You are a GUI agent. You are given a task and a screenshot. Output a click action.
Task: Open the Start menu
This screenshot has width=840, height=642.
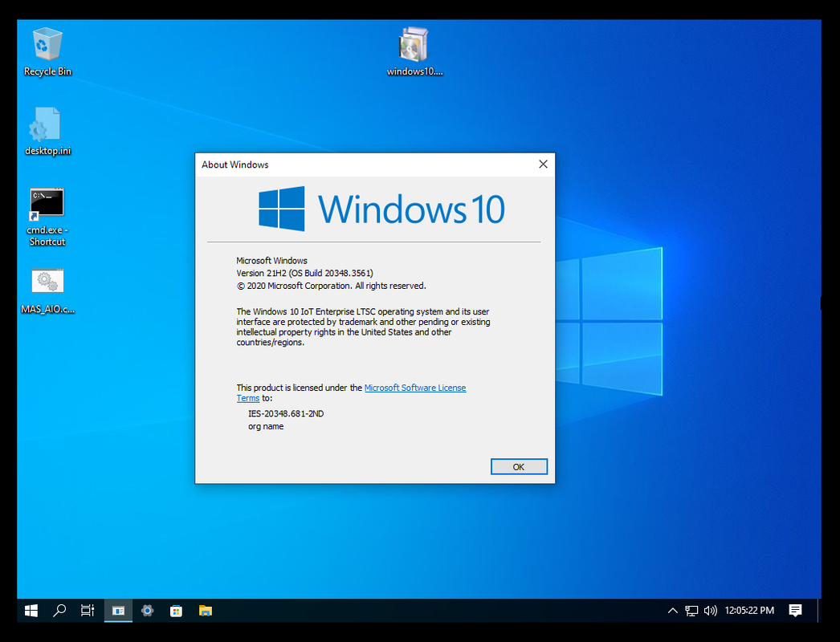coord(31,611)
